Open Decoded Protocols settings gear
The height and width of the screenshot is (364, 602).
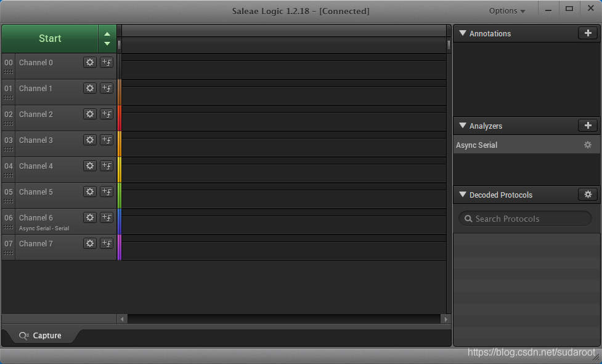(x=588, y=195)
